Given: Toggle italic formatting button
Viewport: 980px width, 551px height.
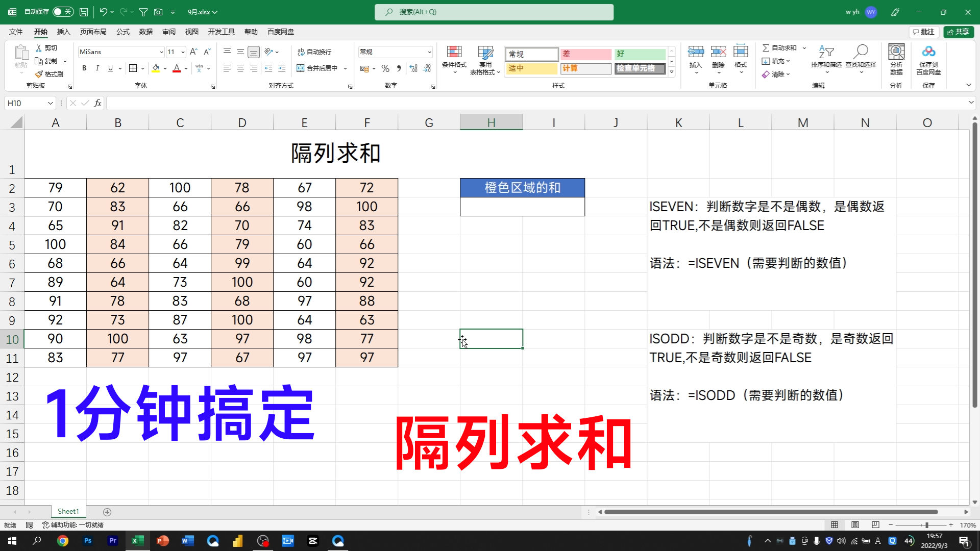Looking at the screenshot, I should pyautogui.click(x=97, y=68).
